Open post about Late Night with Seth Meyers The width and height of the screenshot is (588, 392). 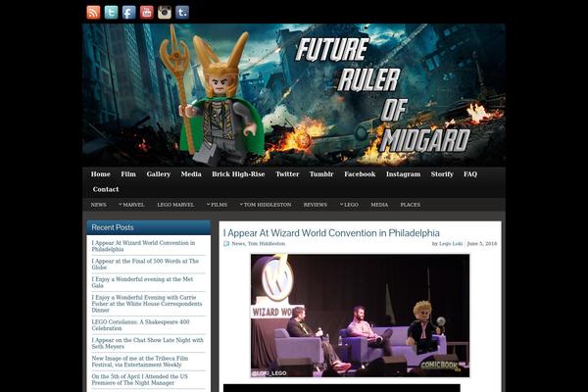147,343
